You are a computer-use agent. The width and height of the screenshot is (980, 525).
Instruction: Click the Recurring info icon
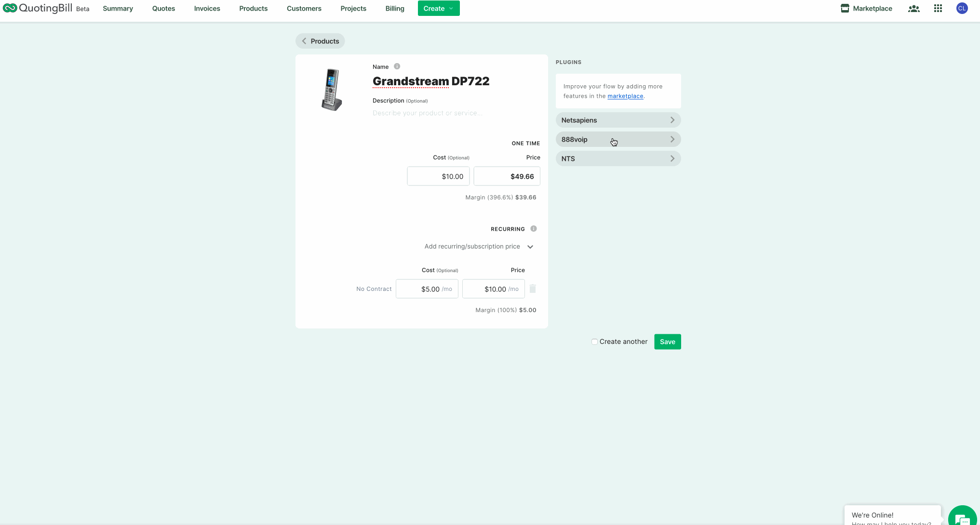pos(533,229)
